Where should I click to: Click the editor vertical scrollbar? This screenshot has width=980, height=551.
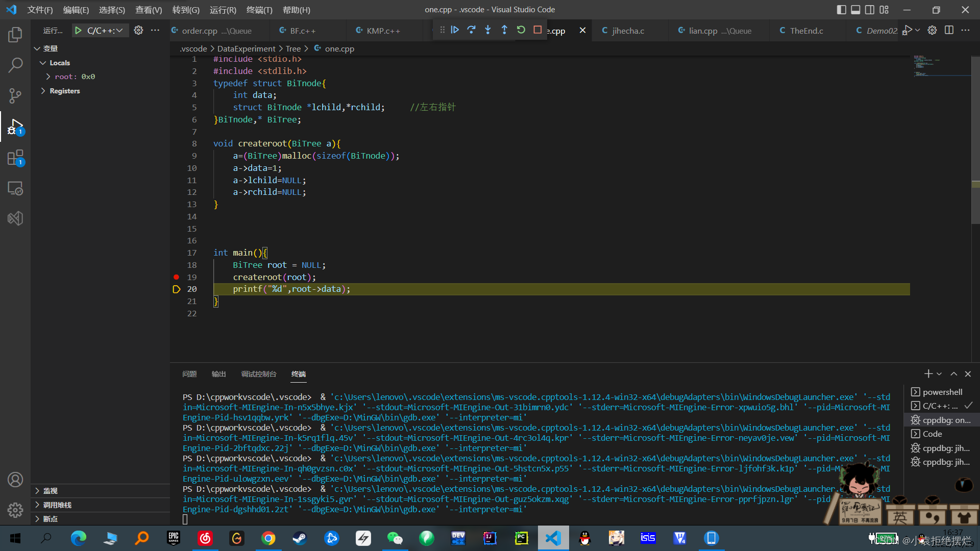point(975,140)
